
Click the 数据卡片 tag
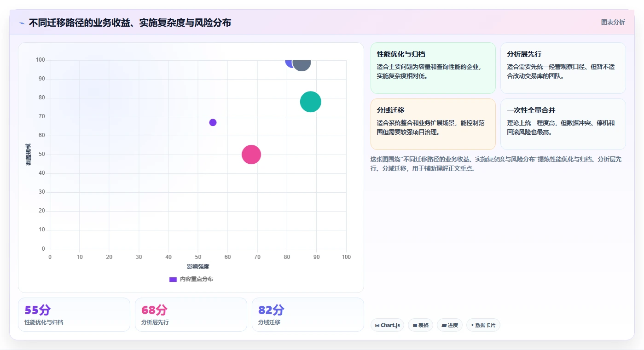click(483, 325)
